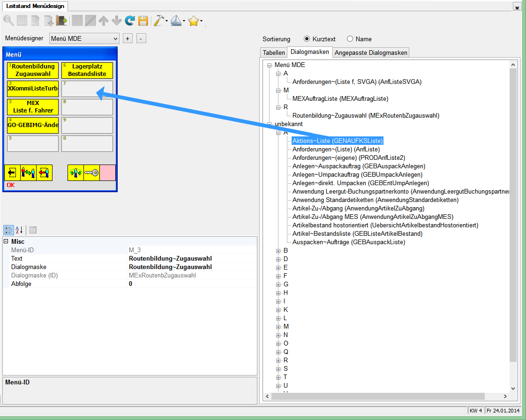Select Auspacken~Aufträge tree item
526x420 pixels.
coord(348,242)
